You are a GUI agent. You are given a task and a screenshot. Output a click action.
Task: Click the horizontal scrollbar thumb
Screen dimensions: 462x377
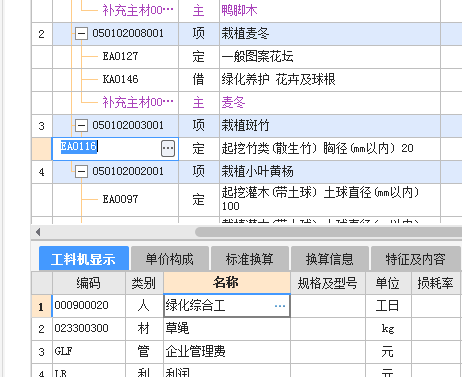[328, 232]
